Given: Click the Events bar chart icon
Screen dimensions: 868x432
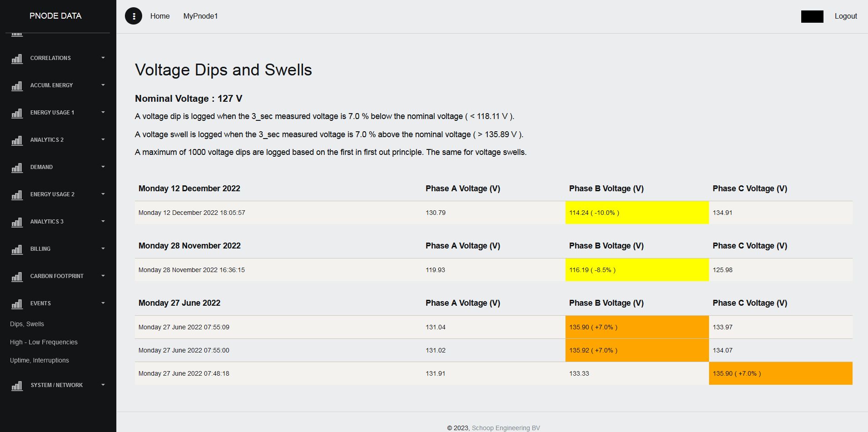Looking at the screenshot, I should [17, 304].
